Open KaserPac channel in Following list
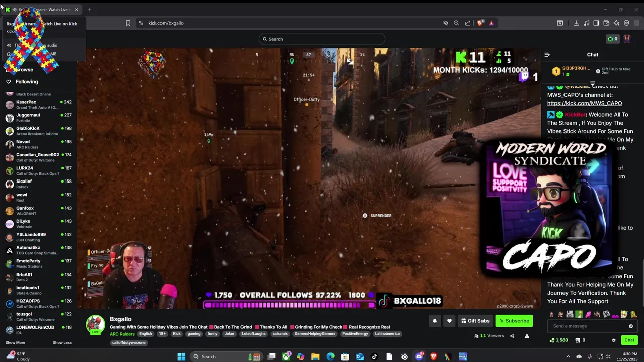Screen dimensions: 644x362 coord(39,104)
